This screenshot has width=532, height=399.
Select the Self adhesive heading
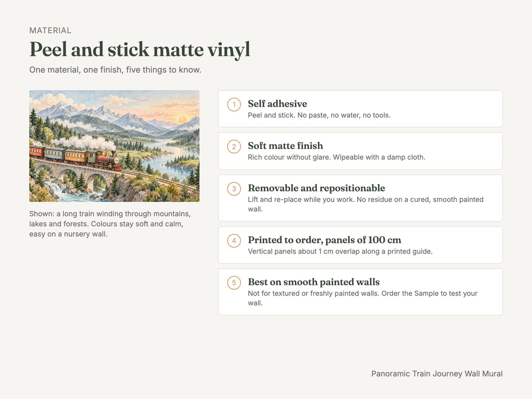pos(278,104)
